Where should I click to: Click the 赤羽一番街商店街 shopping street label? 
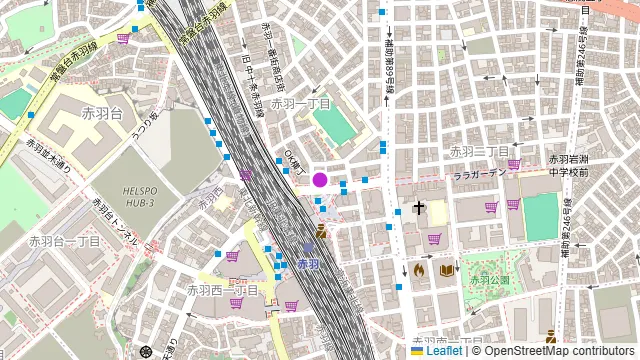[x=273, y=57]
